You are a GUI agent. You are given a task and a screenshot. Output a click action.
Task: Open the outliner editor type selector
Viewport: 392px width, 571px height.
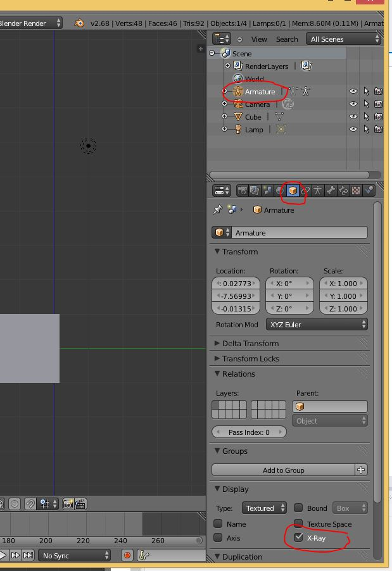[x=222, y=39]
